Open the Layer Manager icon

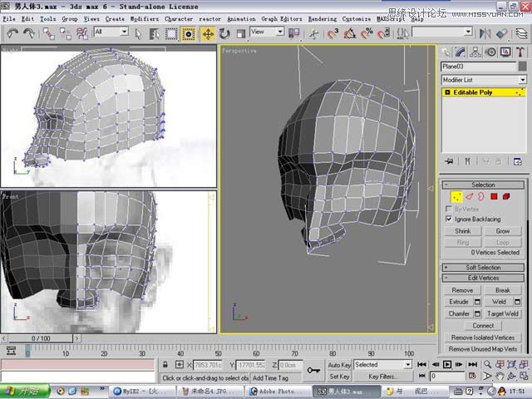coord(521,33)
